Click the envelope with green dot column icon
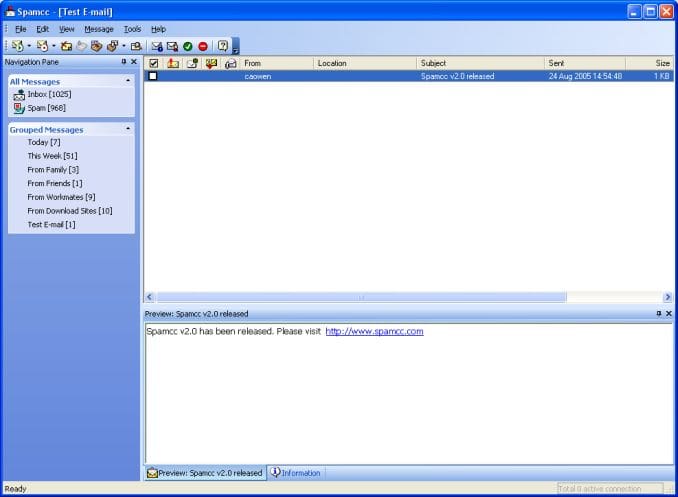The height and width of the screenshot is (497, 678). point(192,64)
